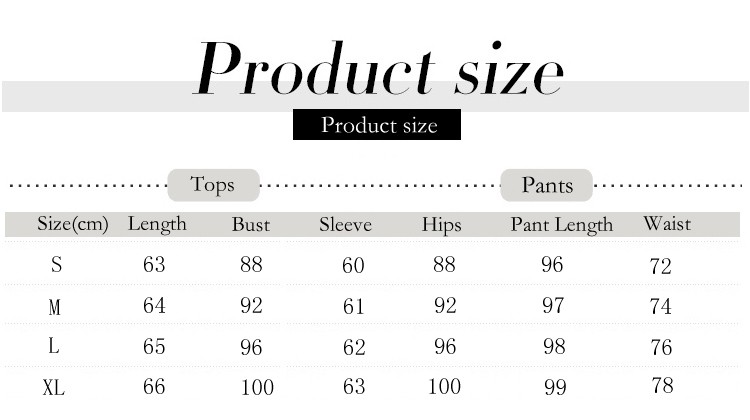Click the Tops category label
750x420 pixels.
tap(213, 185)
